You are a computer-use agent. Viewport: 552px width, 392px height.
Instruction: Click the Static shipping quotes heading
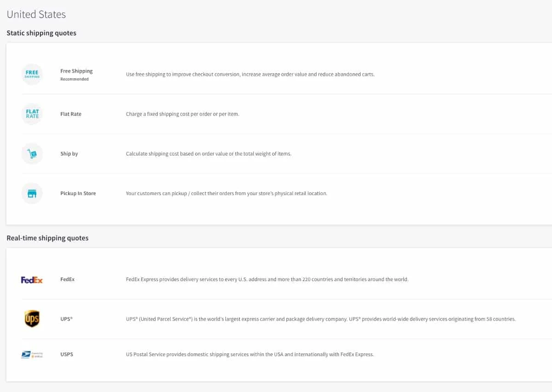(41, 33)
